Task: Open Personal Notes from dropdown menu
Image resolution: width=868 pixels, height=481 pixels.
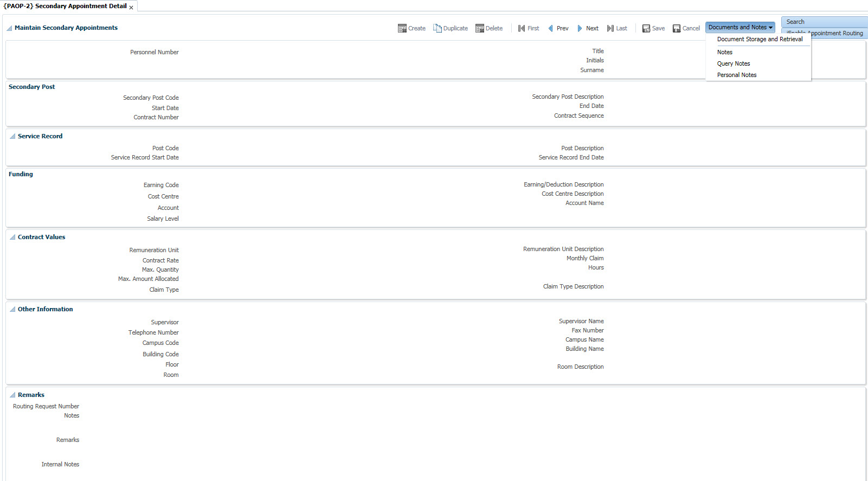Action: click(737, 75)
